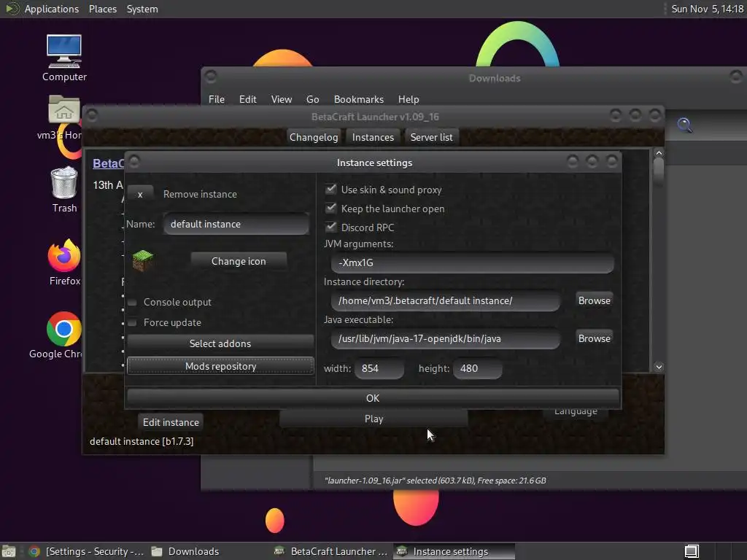Click the width input field
This screenshot has height=560, width=747.
379,368
